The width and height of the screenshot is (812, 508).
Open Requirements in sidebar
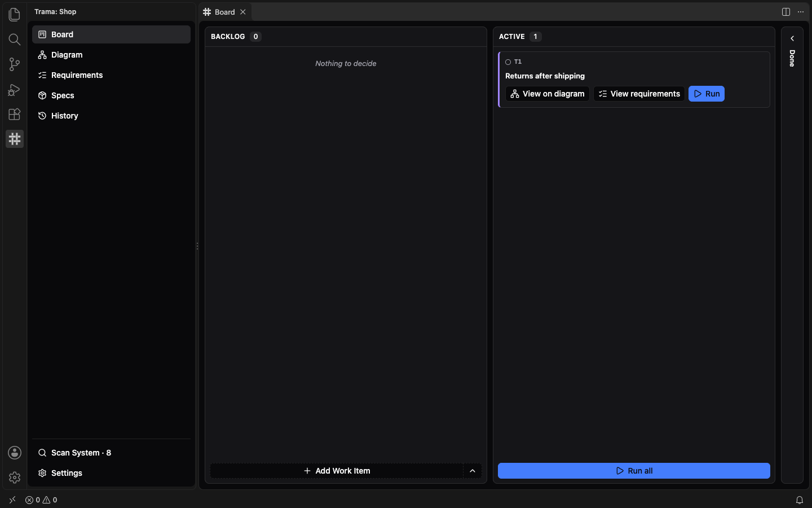(x=111, y=75)
